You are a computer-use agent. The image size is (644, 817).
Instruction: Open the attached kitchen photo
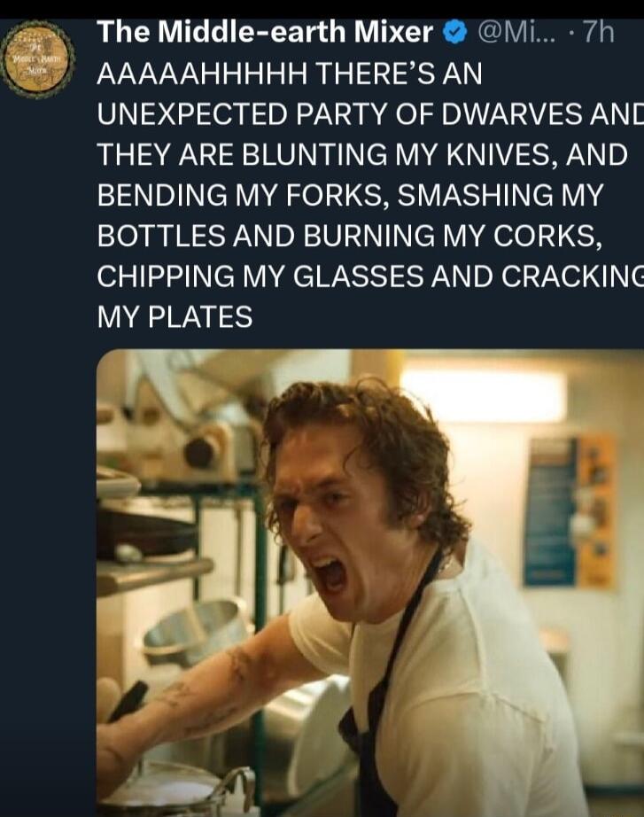(370, 583)
